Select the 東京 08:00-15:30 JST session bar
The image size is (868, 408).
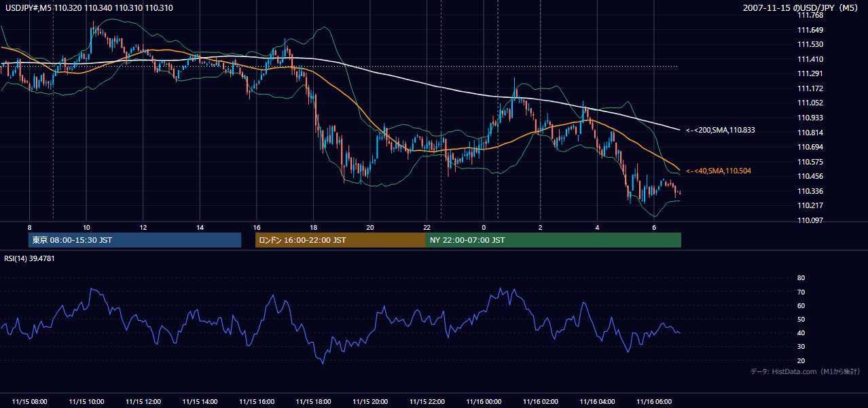pyautogui.click(x=134, y=240)
